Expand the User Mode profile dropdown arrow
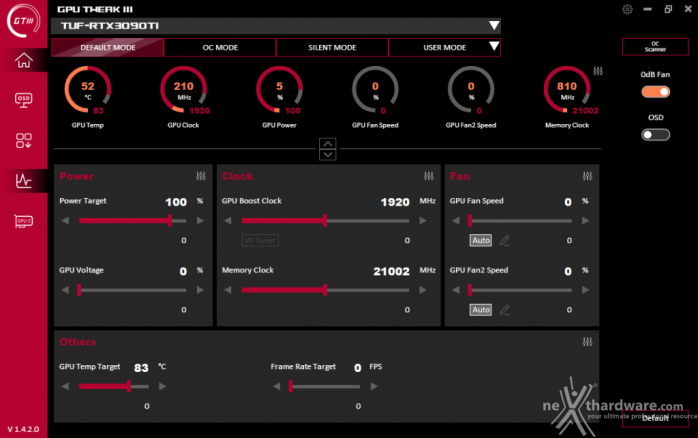The image size is (698, 438). click(x=494, y=46)
